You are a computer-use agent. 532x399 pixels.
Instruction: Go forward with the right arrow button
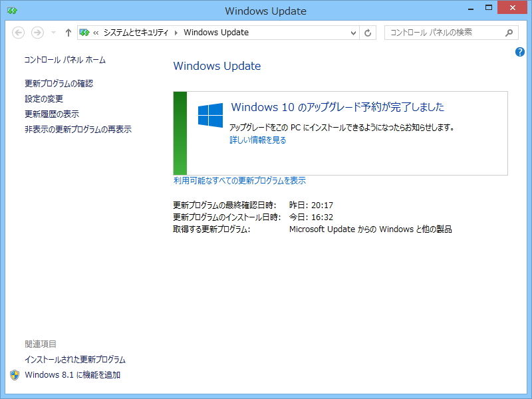[37, 33]
